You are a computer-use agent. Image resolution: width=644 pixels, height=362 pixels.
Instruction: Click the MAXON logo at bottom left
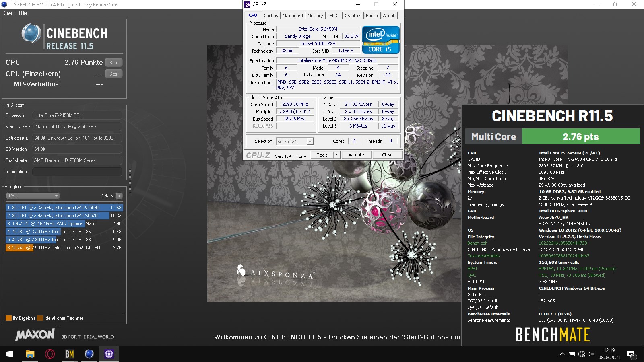coord(35,335)
